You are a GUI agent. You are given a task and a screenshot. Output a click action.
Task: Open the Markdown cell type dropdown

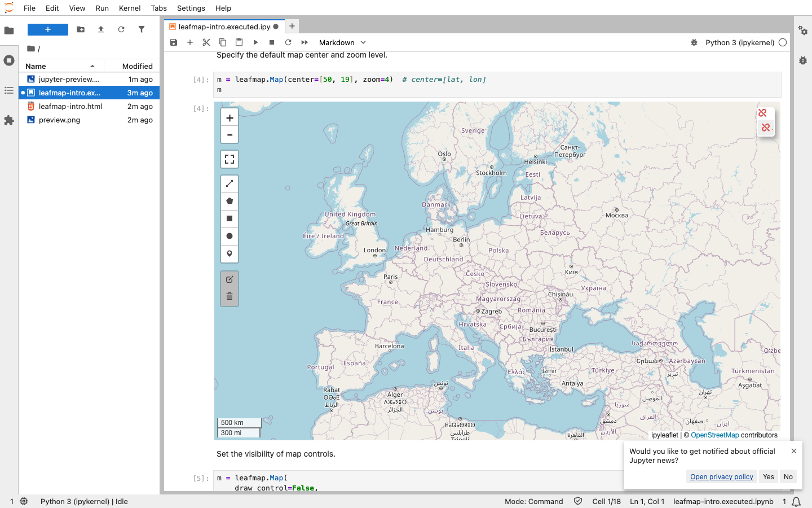click(x=342, y=42)
